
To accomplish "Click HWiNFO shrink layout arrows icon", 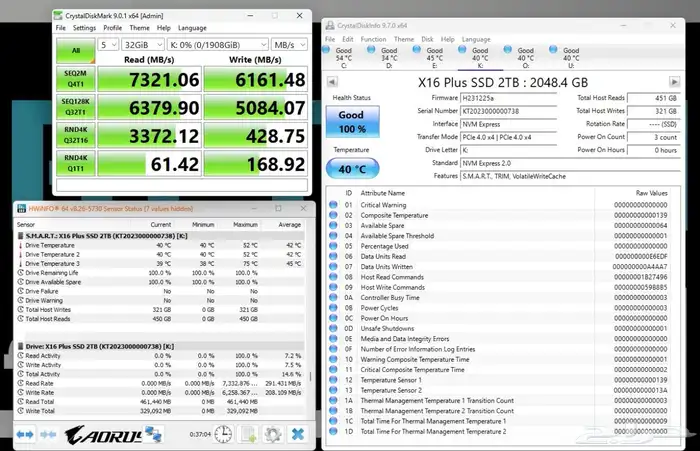I will click(48, 434).
